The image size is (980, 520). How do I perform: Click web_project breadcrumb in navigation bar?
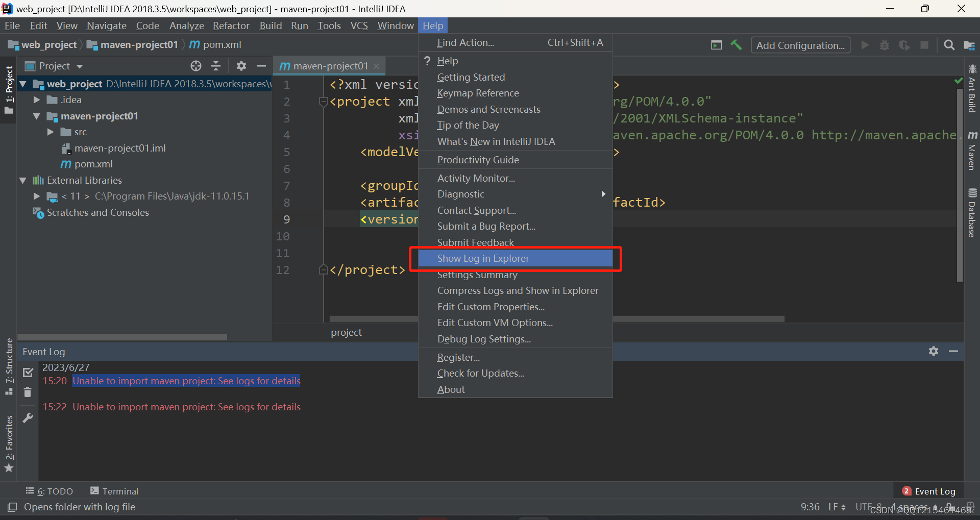(x=43, y=45)
